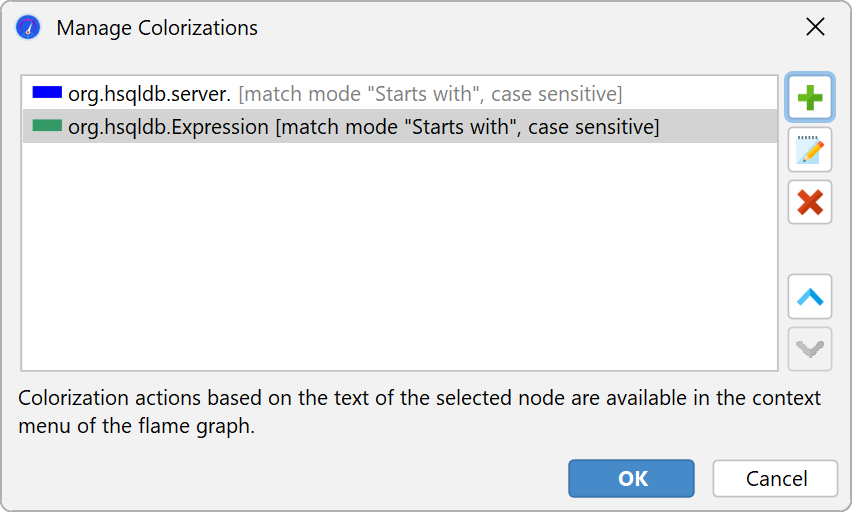
Task: Add a new colorization with the green plus
Action: point(809,97)
